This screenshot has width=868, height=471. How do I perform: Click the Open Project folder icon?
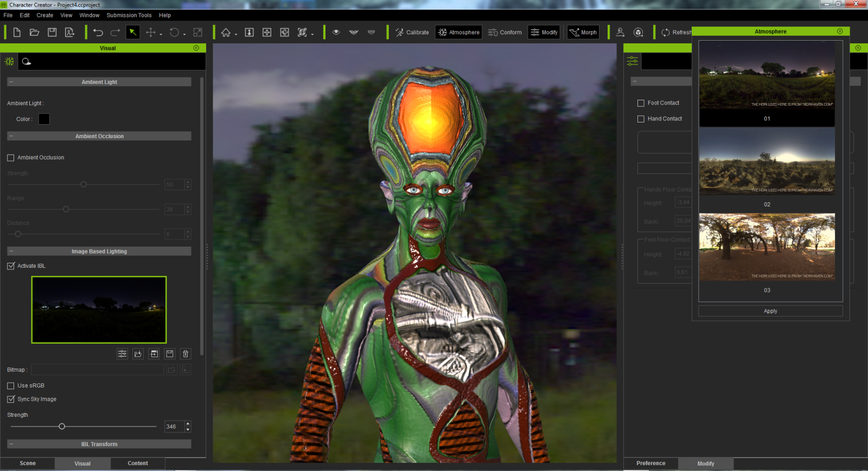[34, 33]
